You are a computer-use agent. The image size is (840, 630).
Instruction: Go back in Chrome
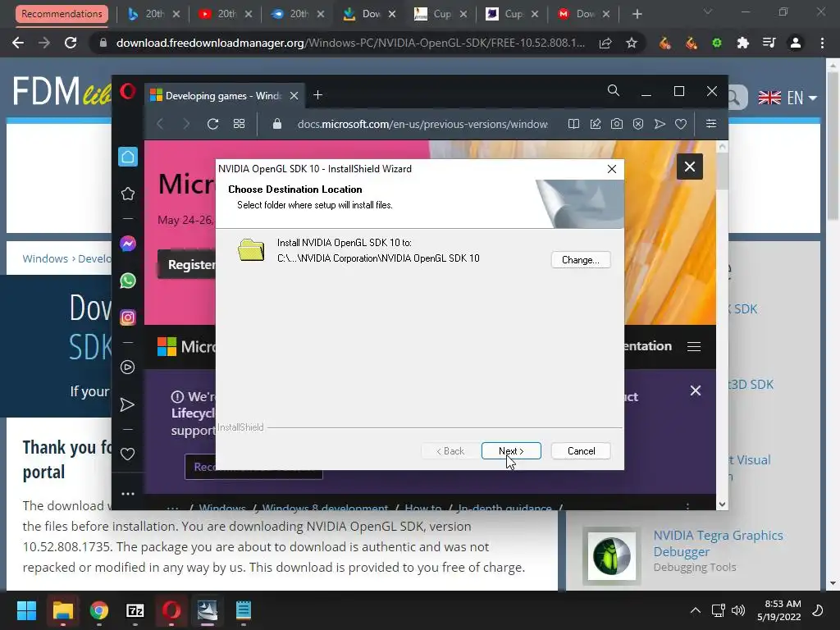pos(18,43)
